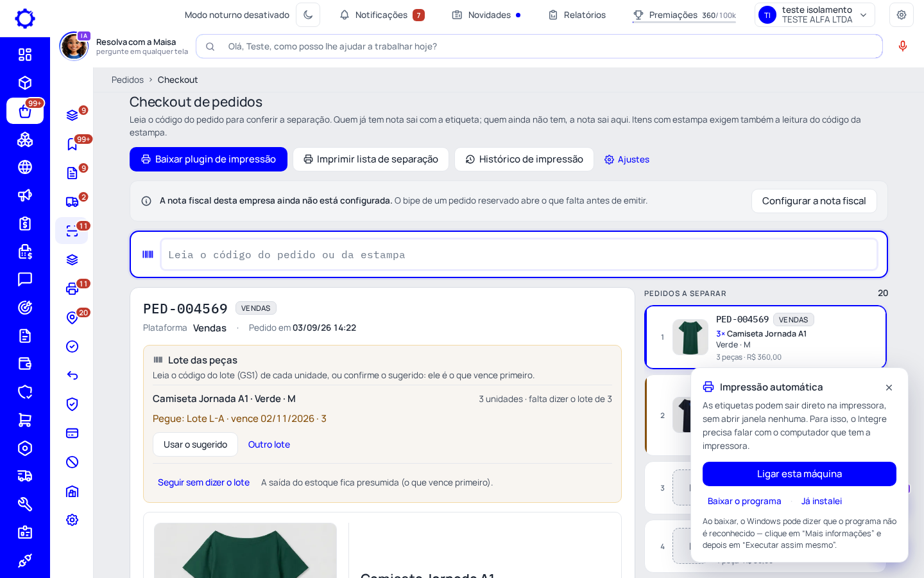Viewport: 924px width, 578px height.
Task: Open megaphone marketing icon in sidebar
Action: (x=25, y=195)
